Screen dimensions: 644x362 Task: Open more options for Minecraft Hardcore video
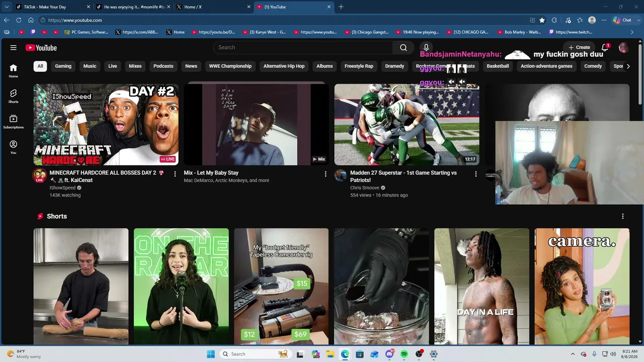click(175, 174)
